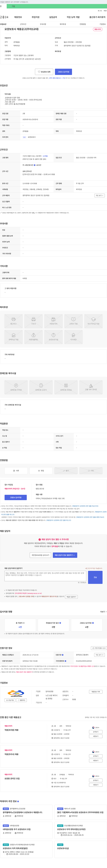Click info icon in 고용24 입사지원 count

[x=93, y=623]
